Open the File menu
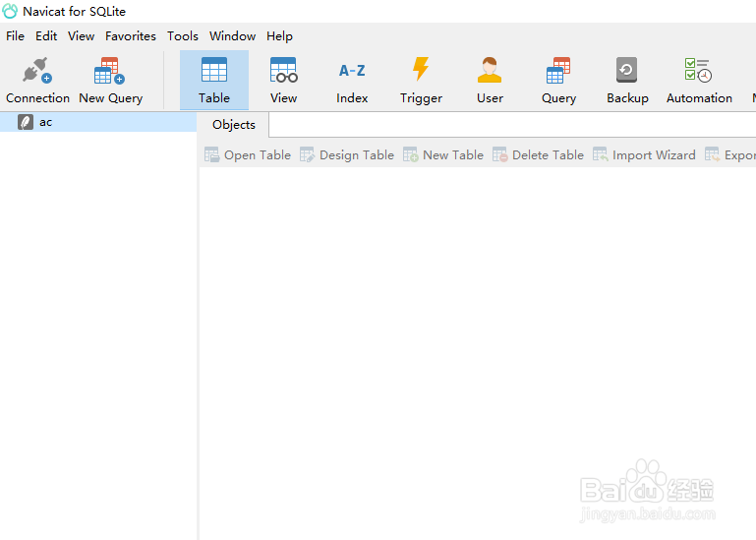756x540 pixels. tap(15, 36)
